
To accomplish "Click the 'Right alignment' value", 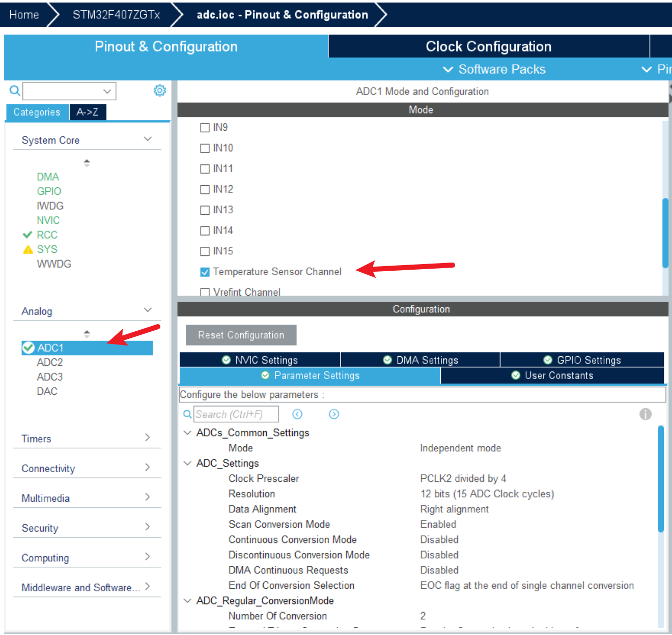I will click(x=454, y=509).
